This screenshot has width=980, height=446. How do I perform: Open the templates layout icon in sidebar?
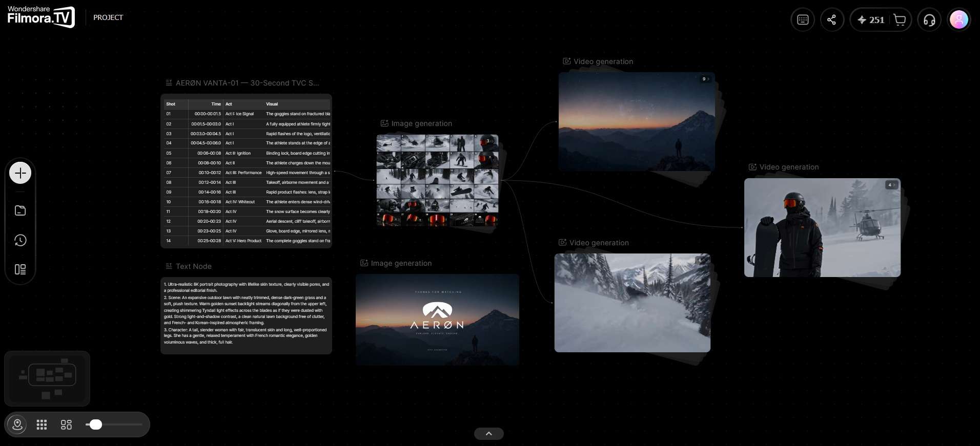pyautogui.click(x=21, y=269)
